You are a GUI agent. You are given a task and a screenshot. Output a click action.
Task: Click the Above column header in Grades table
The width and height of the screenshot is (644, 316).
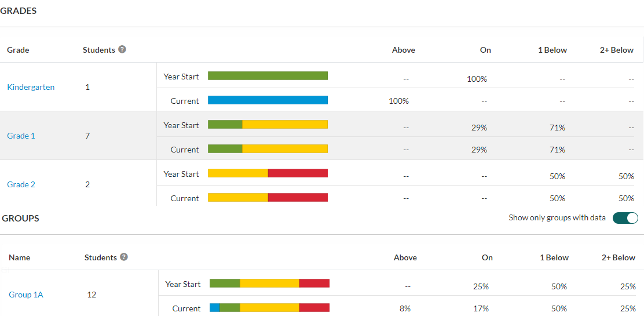pos(403,50)
